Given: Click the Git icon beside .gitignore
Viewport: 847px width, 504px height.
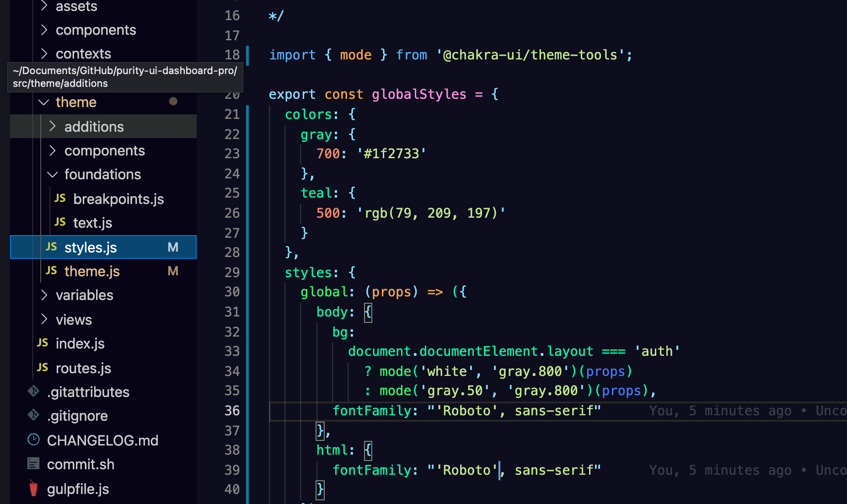Looking at the screenshot, I should pyautogui.click(x=33, y=415).
